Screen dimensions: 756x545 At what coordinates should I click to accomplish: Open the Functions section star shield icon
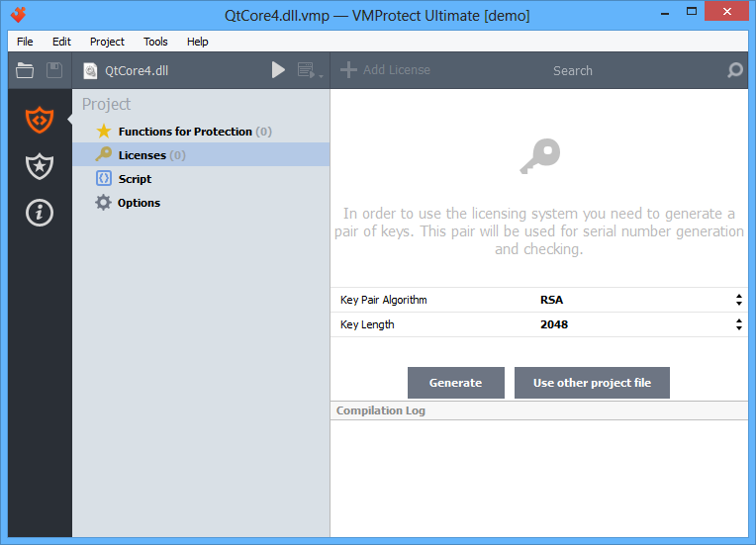point(39,166)
